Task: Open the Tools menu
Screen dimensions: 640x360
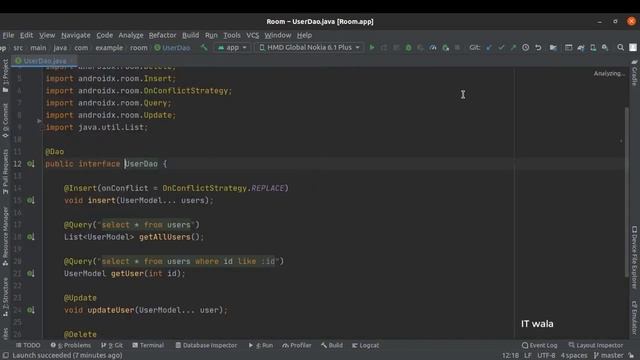Action: coord(232,35)
